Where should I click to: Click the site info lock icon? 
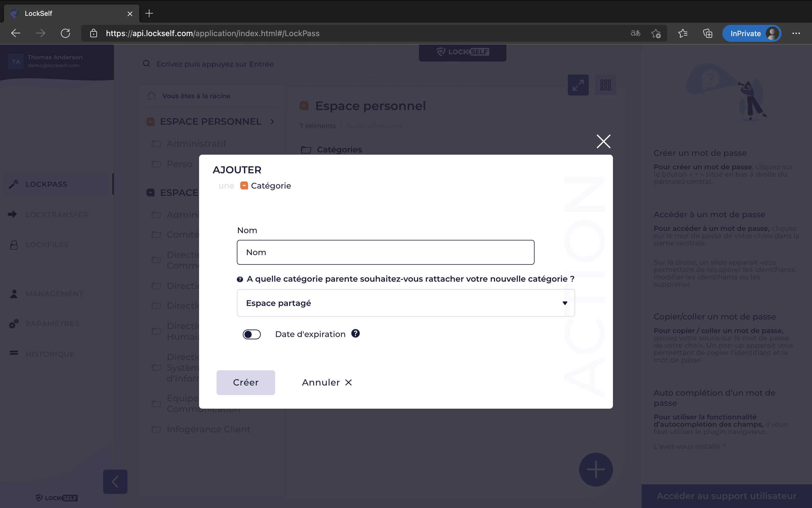[94, 33]
